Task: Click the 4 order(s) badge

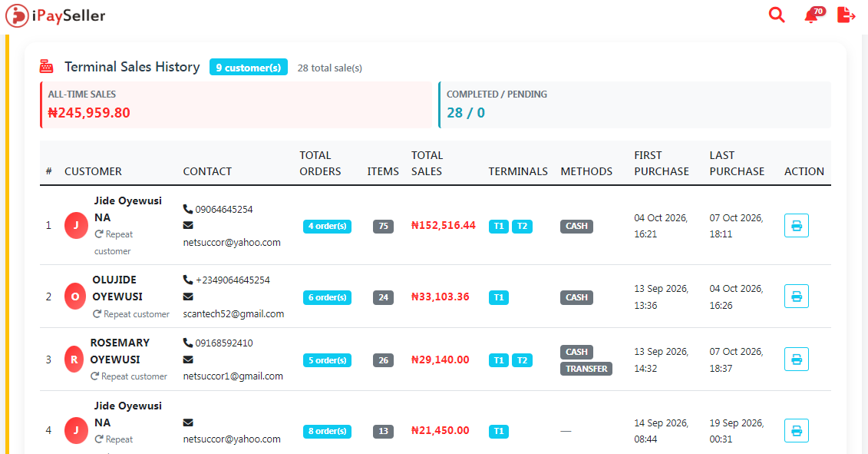Action: click(327, 226)
